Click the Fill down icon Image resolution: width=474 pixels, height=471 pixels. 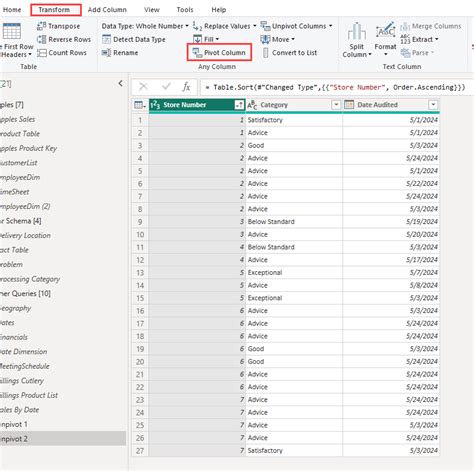[x=197, y=39]
